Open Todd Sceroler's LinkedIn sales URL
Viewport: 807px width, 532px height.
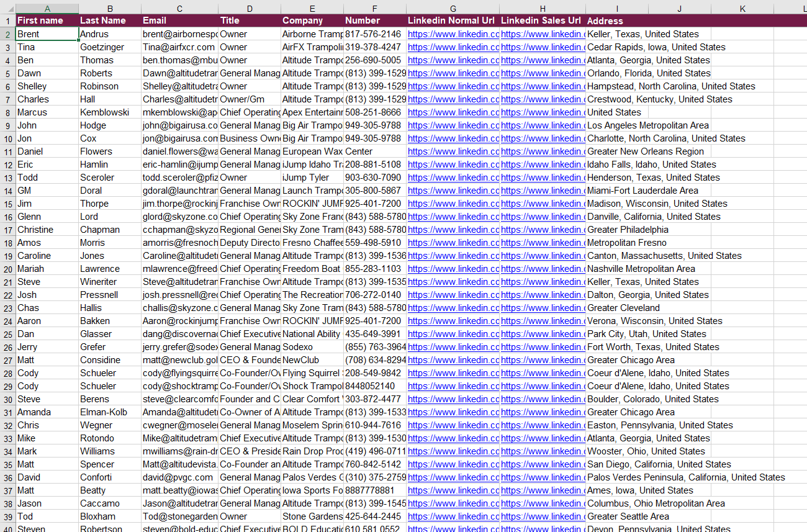click(543, 178)
